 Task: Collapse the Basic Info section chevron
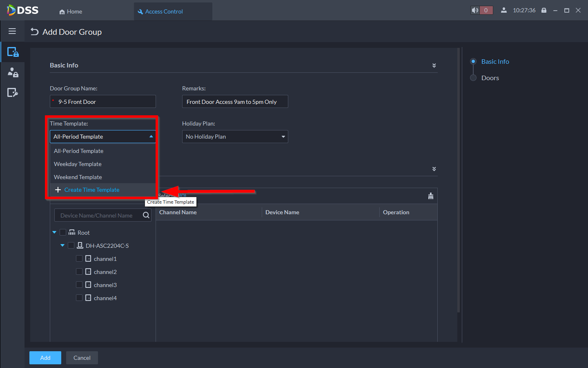coord(434,65)
